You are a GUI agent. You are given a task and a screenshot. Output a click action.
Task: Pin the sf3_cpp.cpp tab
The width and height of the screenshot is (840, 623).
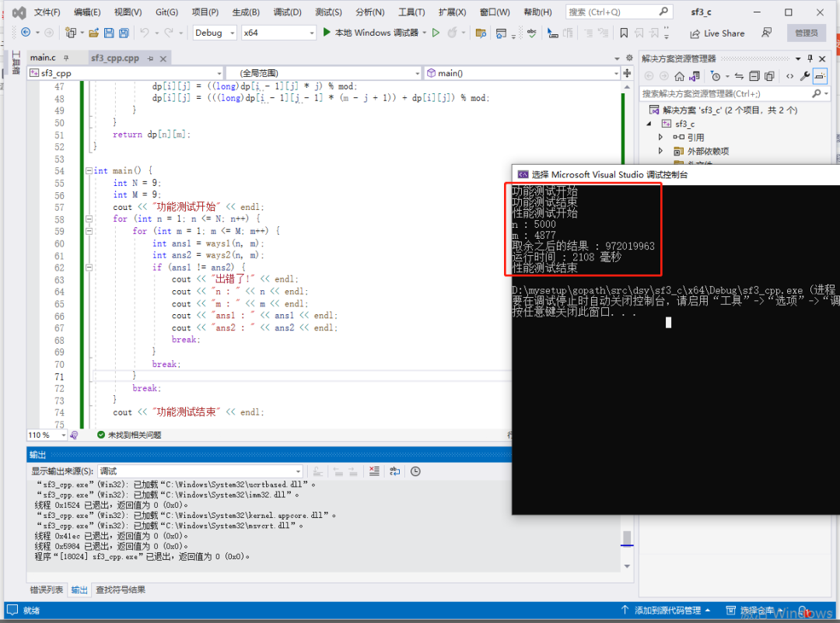pyautogui.click(x=151, y=58)
